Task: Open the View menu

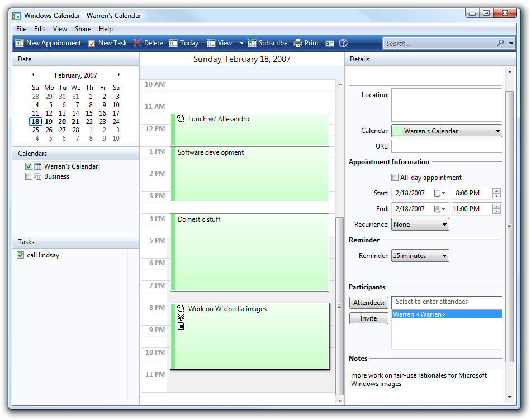Action: (x=60, y=29)
